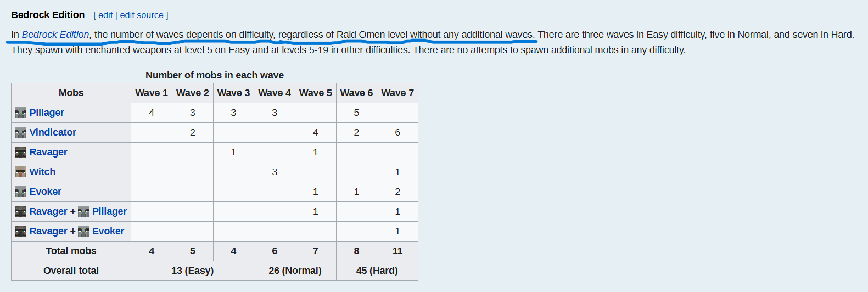
Task: Click Evoker link in Ravager + Evoker row
Action: tap(108, 231)
